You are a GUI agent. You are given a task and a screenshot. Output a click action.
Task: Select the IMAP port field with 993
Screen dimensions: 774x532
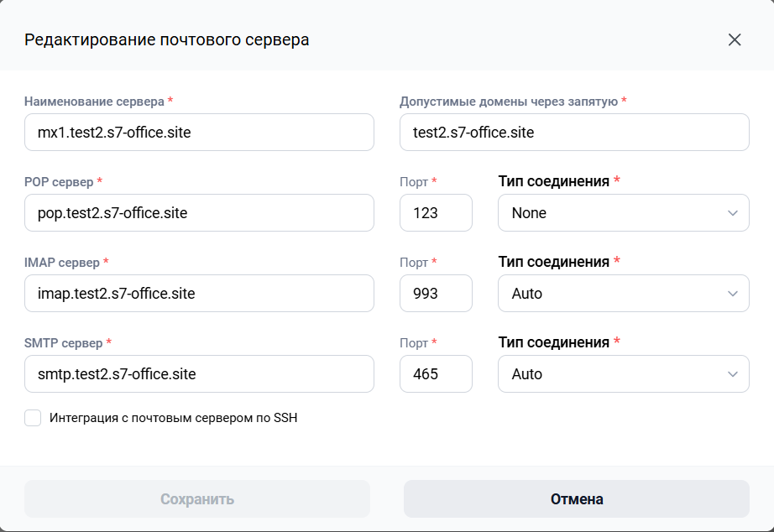[x=436, y=293]
